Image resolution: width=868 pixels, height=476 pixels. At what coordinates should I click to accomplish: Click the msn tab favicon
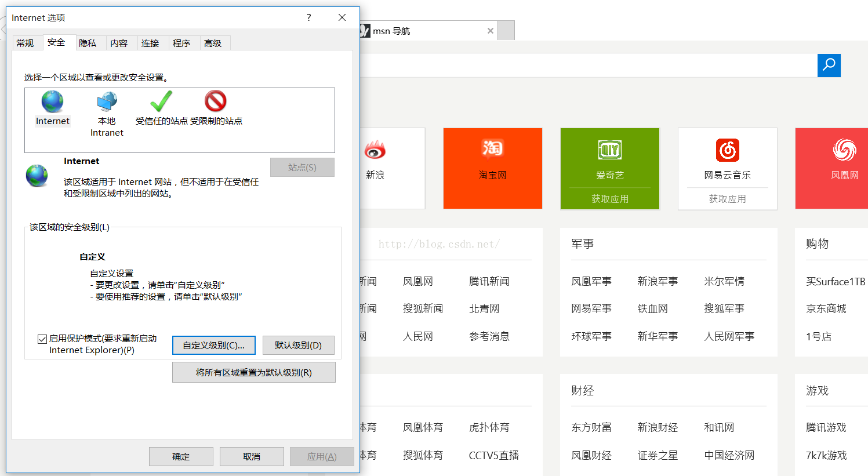[x=365, y=31]
